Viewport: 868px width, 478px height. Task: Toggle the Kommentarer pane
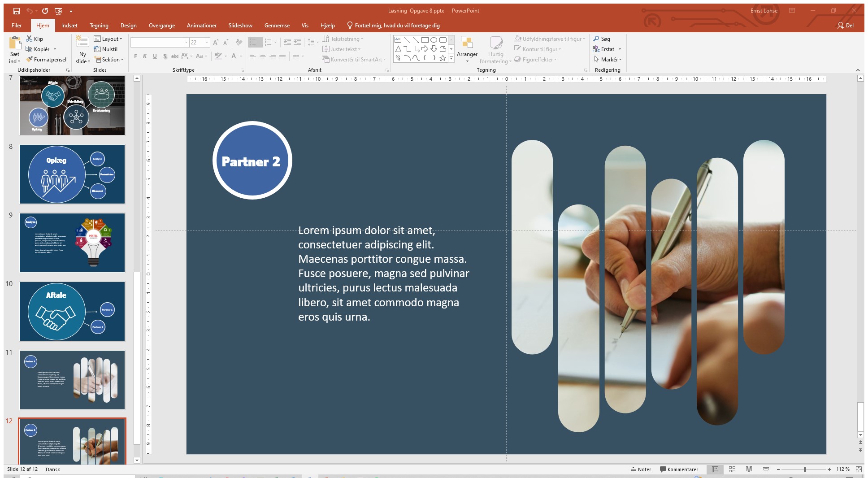[679, 469]
